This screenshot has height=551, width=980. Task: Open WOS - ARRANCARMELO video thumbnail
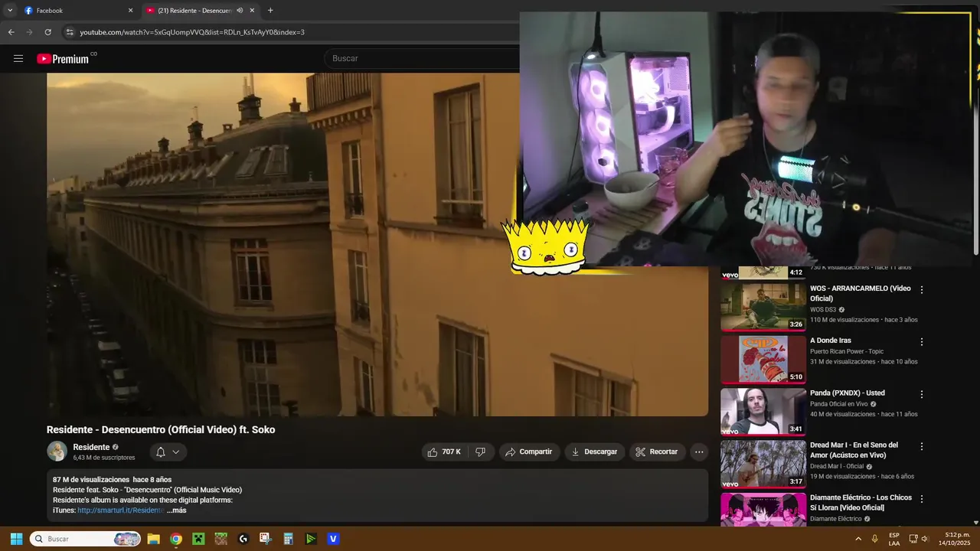(x=763, y=307)
